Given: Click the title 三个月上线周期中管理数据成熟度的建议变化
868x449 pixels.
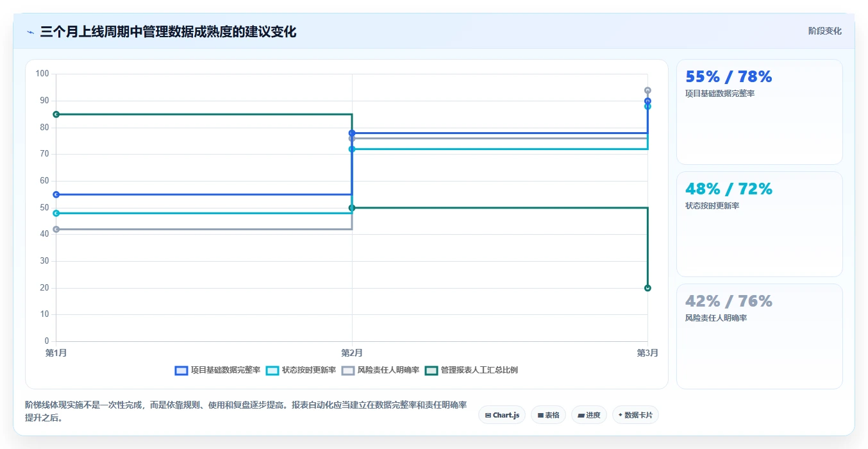Looking at the screenshot, I should (x=168, y=31).
